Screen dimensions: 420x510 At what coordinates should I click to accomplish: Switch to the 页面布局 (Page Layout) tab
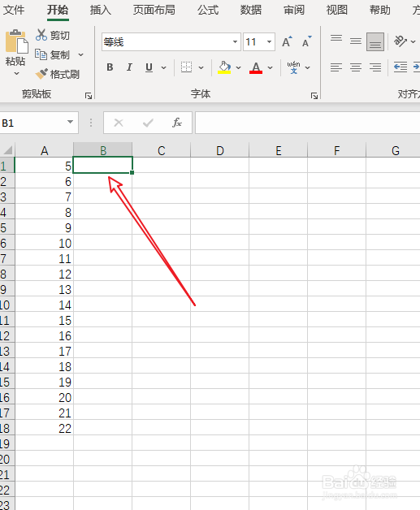point(154,10)
